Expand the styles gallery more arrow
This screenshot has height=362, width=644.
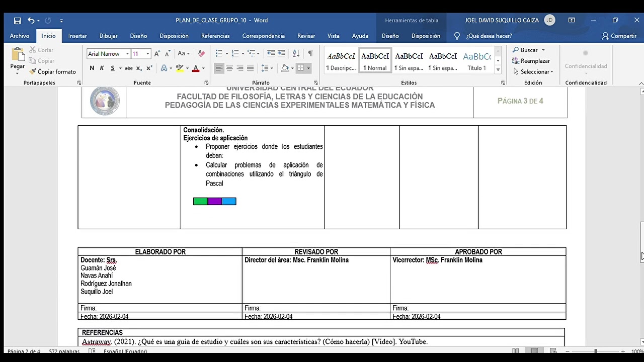(498, 69)
